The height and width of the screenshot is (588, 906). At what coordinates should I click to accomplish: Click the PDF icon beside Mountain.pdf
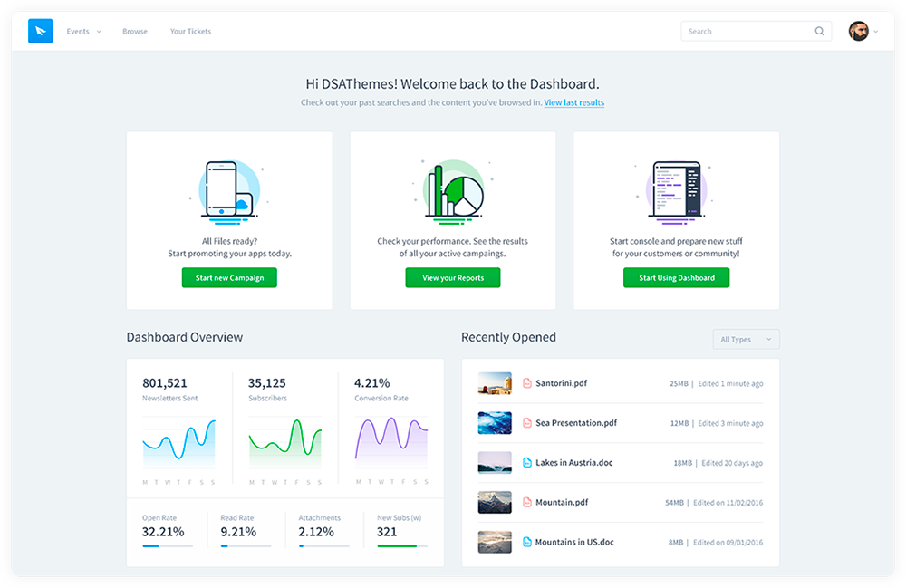click(x=526, y=502)
